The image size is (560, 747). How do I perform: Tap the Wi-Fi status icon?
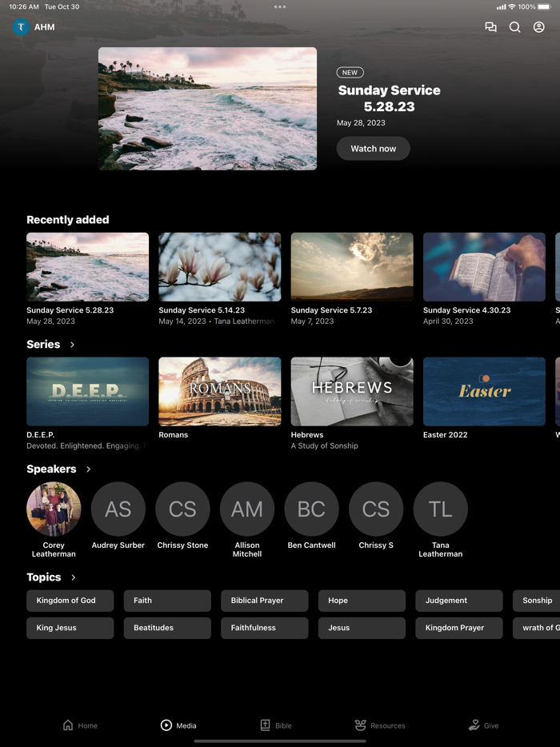pos(512,6)
